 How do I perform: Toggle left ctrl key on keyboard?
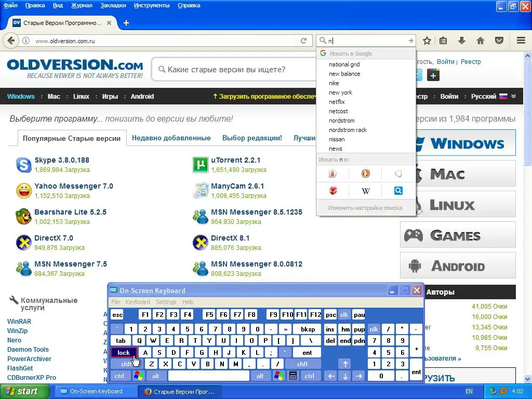(x=119, y=376)
